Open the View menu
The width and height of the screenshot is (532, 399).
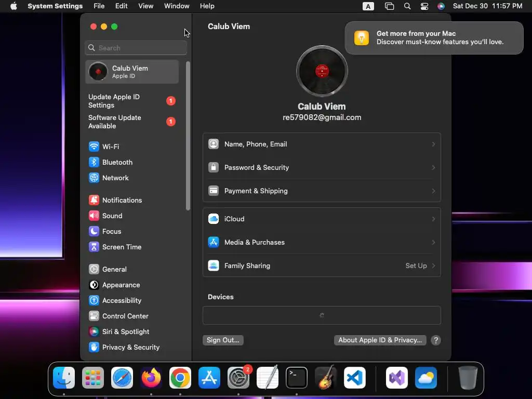(x=145, y=6)
